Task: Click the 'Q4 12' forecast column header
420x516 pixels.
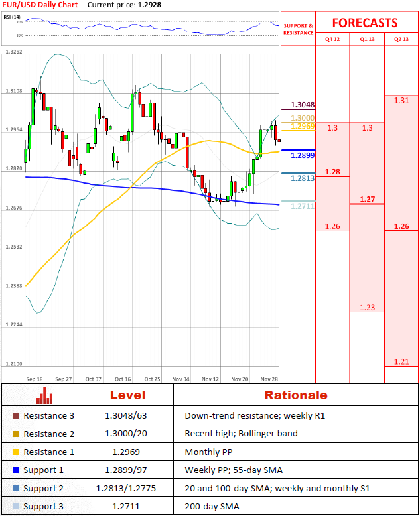Action: (x=332, y=39)
